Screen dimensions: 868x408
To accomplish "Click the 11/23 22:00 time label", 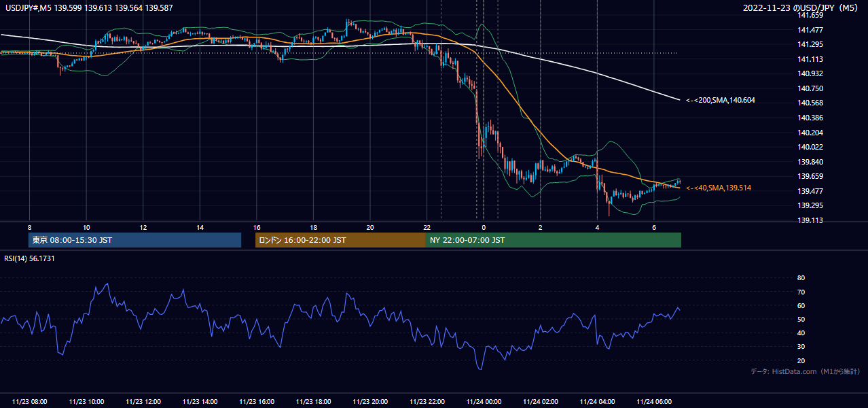I will coord(427,402).
